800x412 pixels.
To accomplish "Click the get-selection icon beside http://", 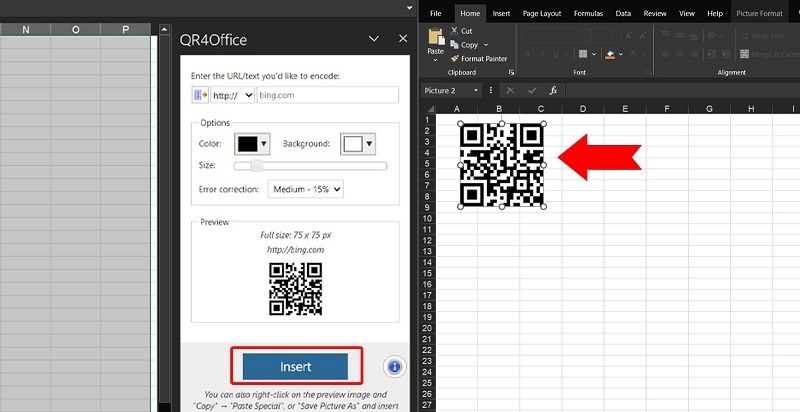I will [201, 95].
